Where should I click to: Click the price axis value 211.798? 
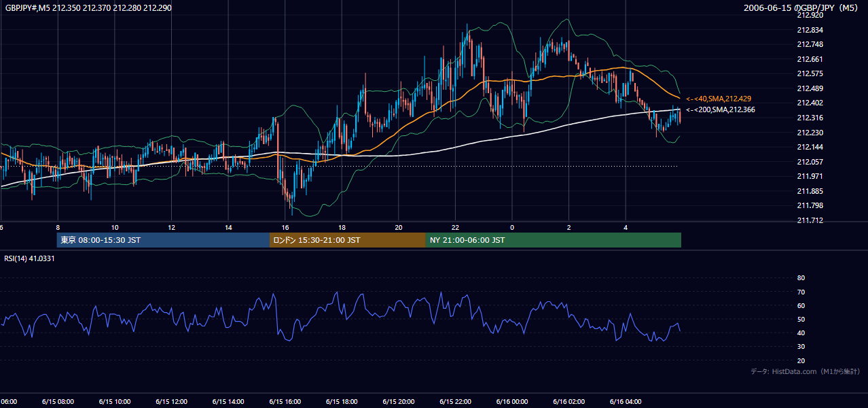click(x=810, y=205)
